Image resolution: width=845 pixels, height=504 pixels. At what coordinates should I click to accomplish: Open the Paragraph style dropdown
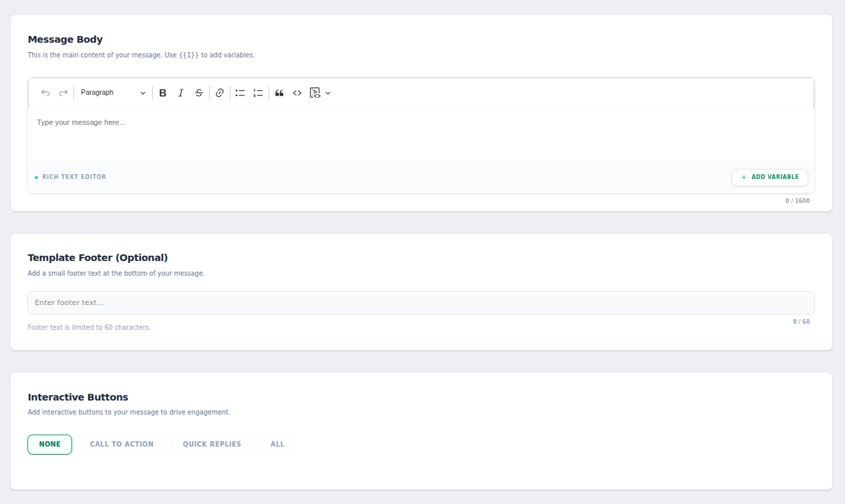coord(113,93)
